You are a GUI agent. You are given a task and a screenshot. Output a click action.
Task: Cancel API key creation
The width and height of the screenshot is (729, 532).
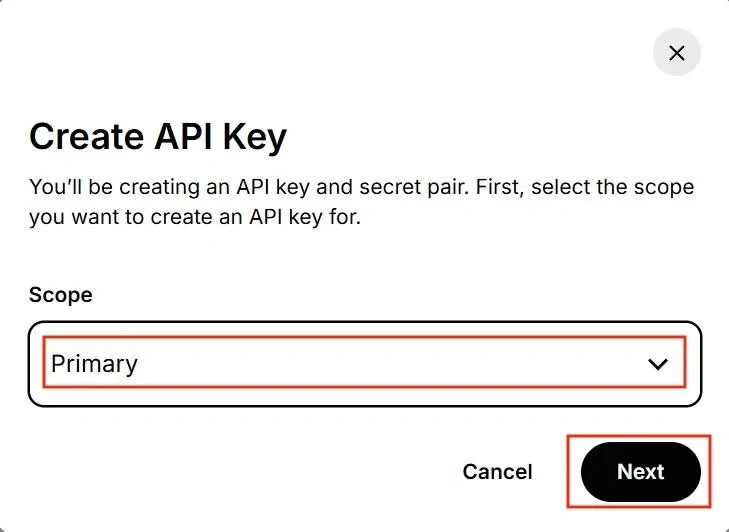point(497,472)
